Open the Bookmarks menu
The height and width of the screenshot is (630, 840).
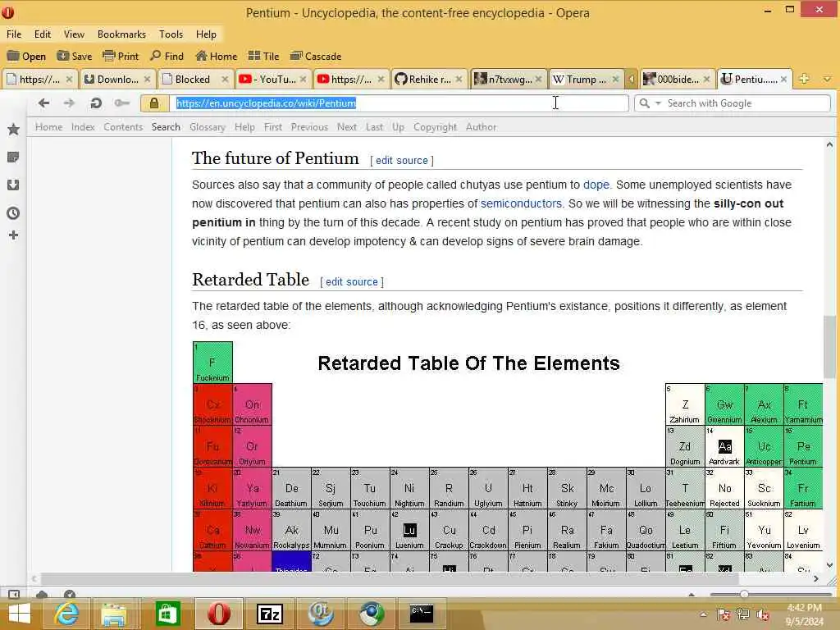coord(121,34)
